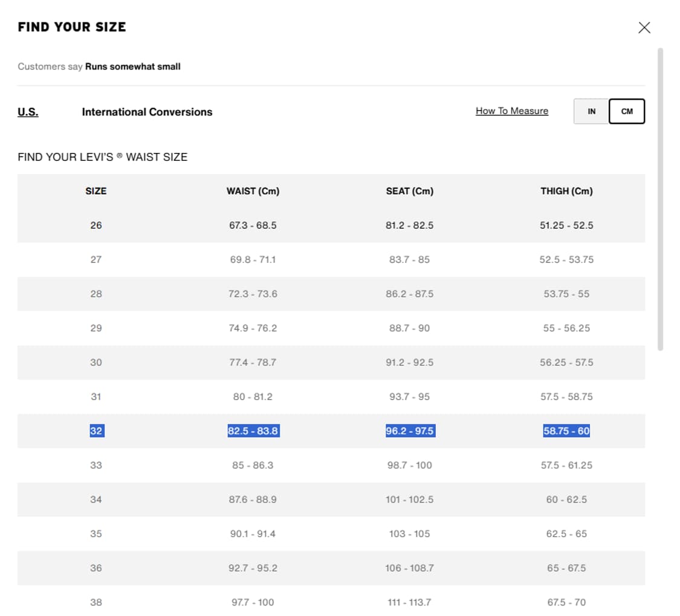
Task: Click the vertical scrollbar of size chart
Action: click(x=660, y=199)
